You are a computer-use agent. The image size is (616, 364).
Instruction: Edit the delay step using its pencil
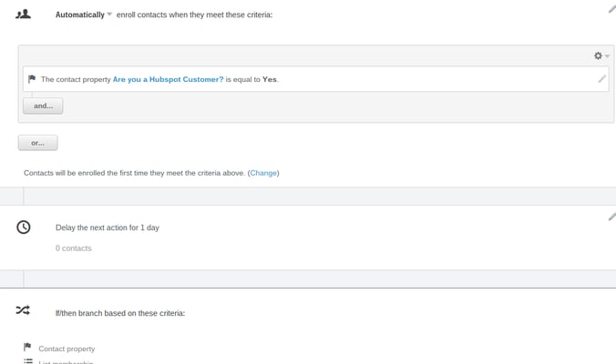coord(611,217)
